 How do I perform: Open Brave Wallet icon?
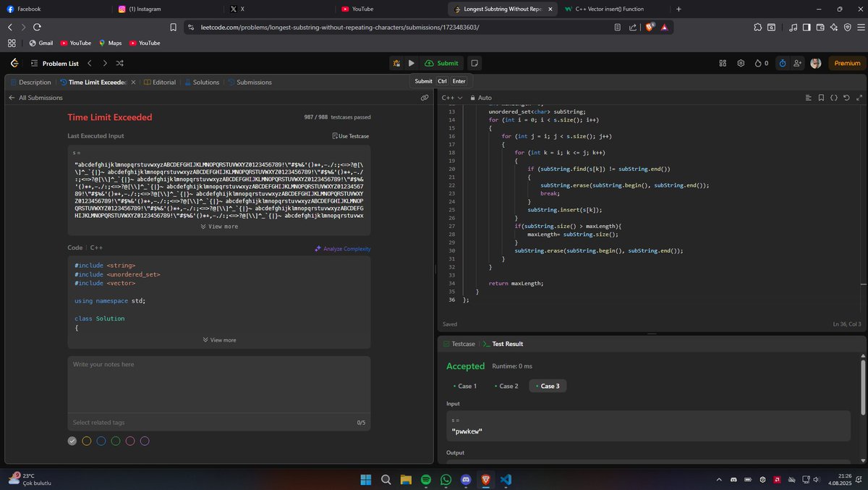820,27
